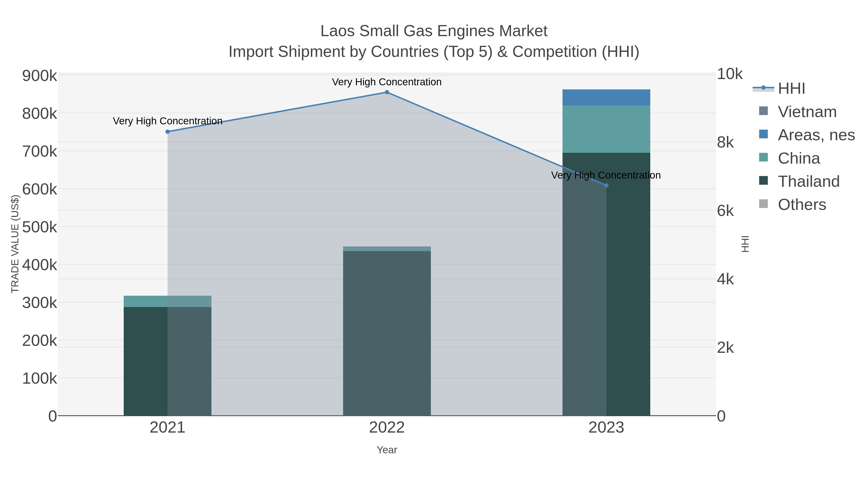Image resolution: width=868 pixels, height=488 pixels.
Task: Click the Vietnam legend color swatch
Action: (764, 111)
